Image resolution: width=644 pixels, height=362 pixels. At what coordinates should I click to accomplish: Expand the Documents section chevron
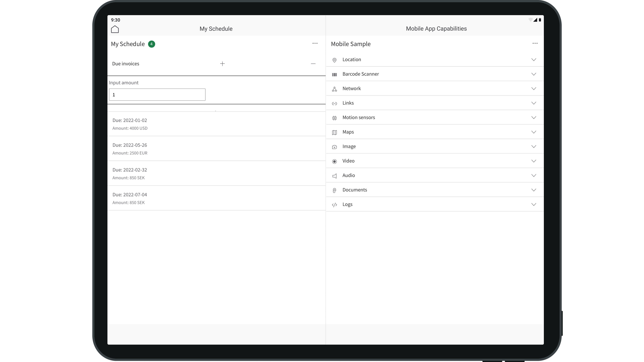534,190
